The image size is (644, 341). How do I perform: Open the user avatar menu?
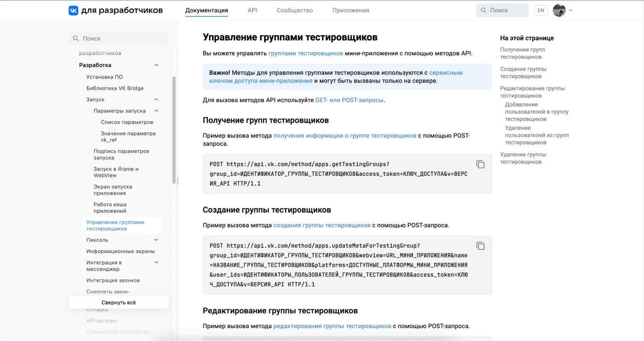[559, 10]
